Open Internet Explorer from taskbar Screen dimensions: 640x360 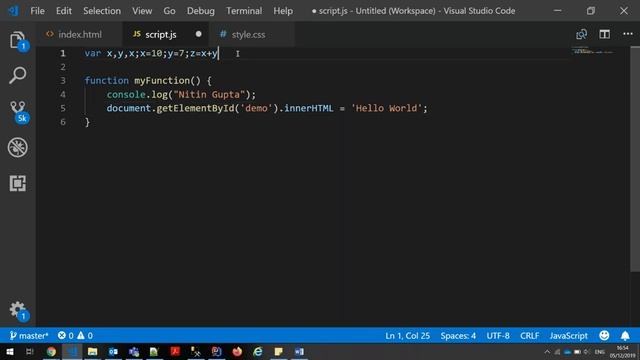click(x=258, y=351)
